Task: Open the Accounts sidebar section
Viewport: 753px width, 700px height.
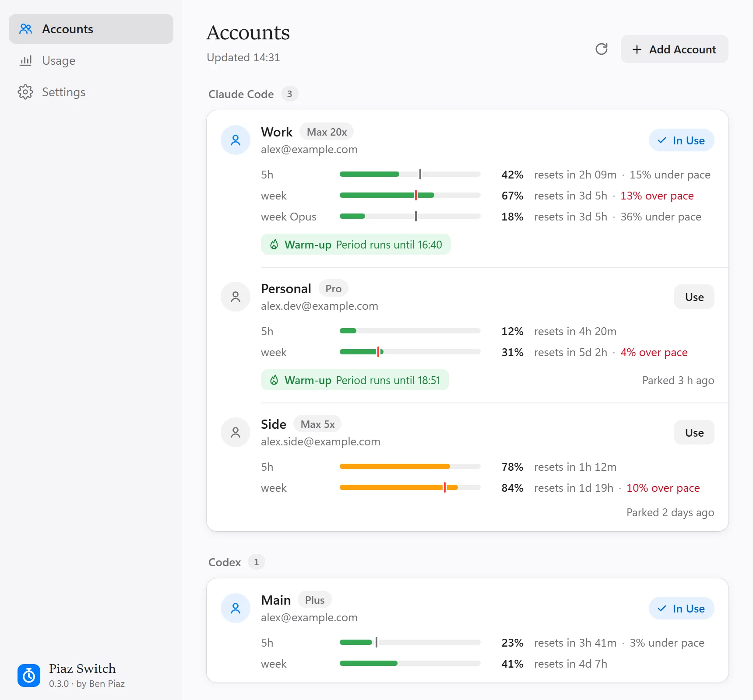Action: [x=91, y=29]
